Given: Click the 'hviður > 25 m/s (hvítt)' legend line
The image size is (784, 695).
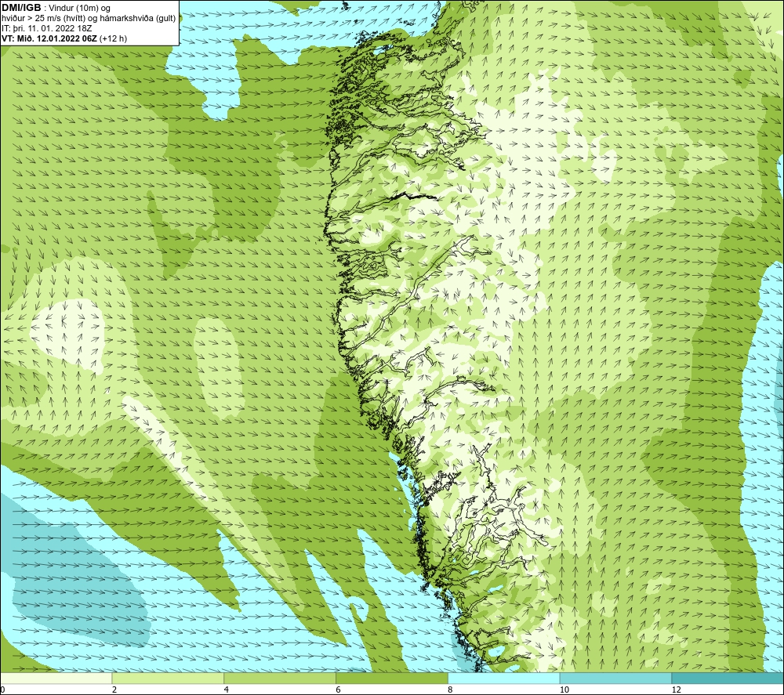Looking at the screenshot, I should point(89,18).
